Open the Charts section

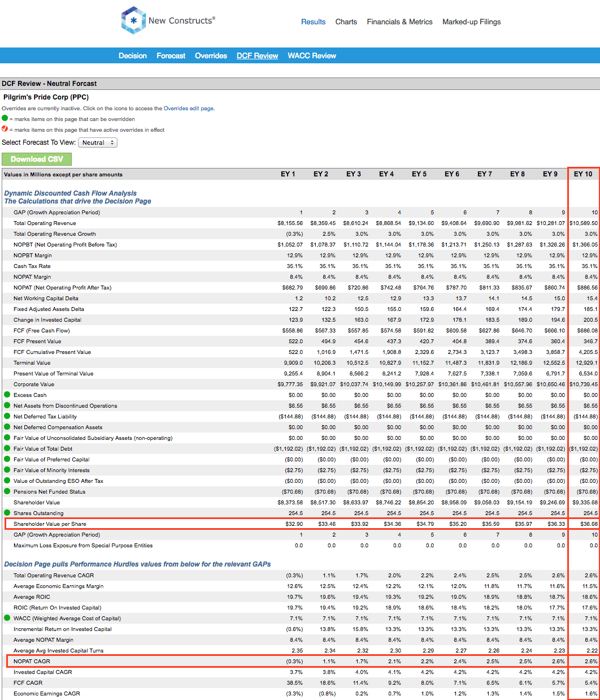[x=346, y=22]
